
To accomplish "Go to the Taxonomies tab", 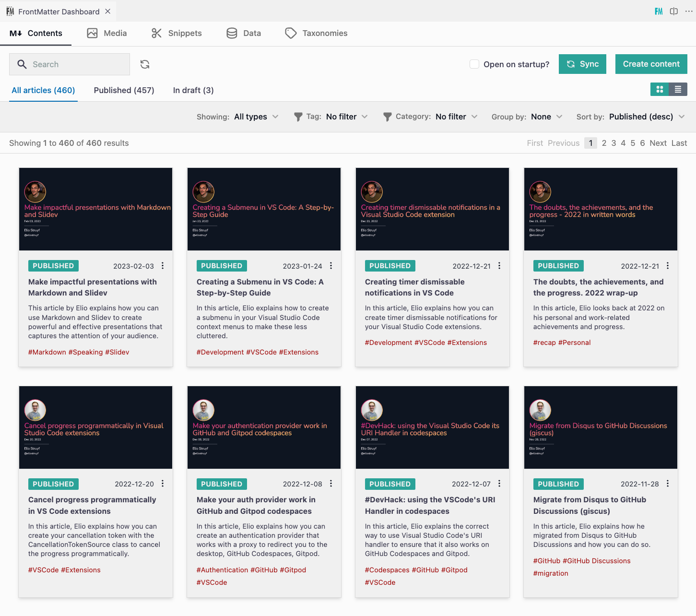I will tap(316, 33).
